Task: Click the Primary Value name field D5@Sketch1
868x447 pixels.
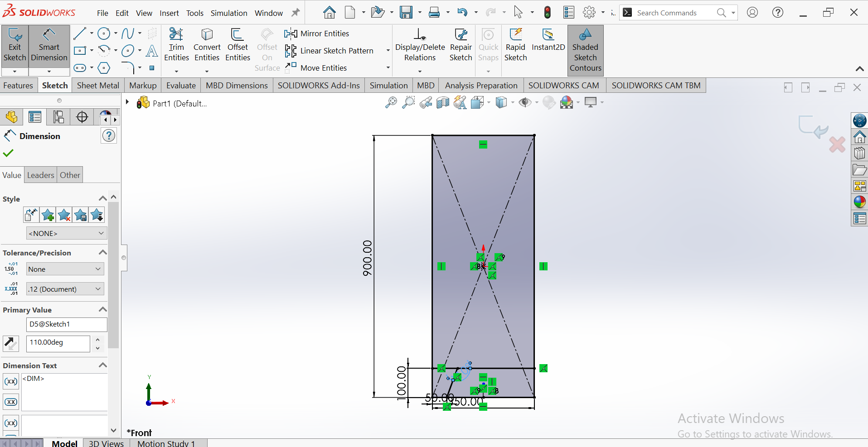Action: point(67,324)
